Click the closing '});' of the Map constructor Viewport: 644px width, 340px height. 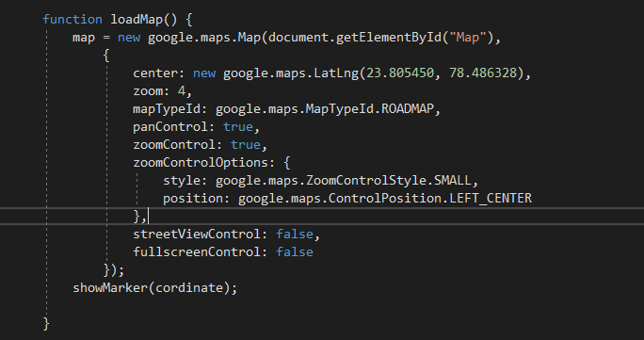[114, 269]
